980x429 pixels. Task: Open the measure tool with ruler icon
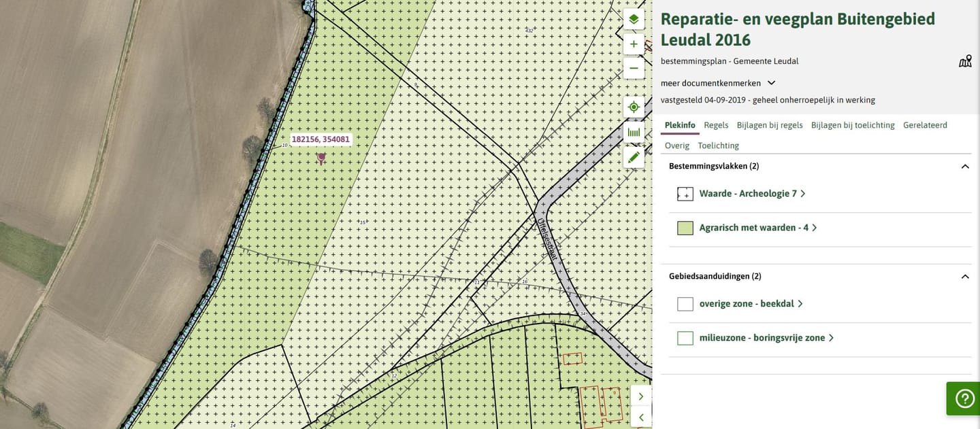pyautogui.click(x=634, y=132)
